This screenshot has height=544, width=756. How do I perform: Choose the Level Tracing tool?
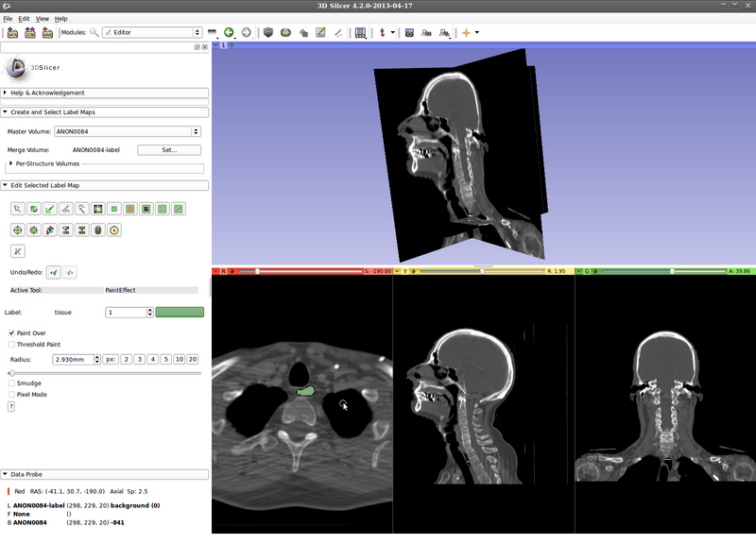pos(82,208)
